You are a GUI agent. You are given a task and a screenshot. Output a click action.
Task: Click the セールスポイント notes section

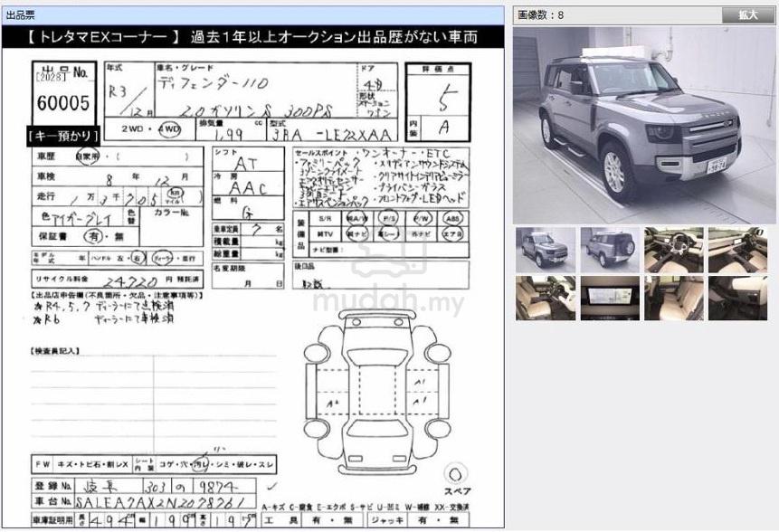click(382, 177)
